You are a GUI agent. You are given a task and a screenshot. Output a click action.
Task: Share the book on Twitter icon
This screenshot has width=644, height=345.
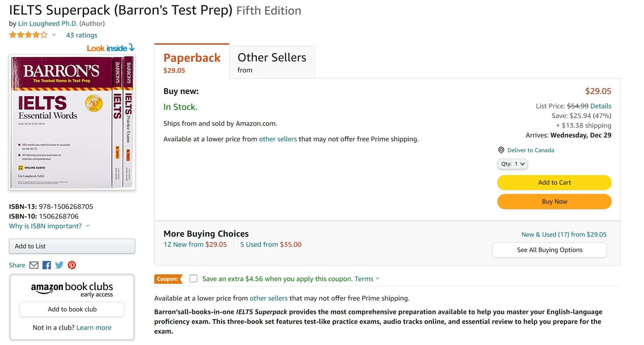pos(59,265)
